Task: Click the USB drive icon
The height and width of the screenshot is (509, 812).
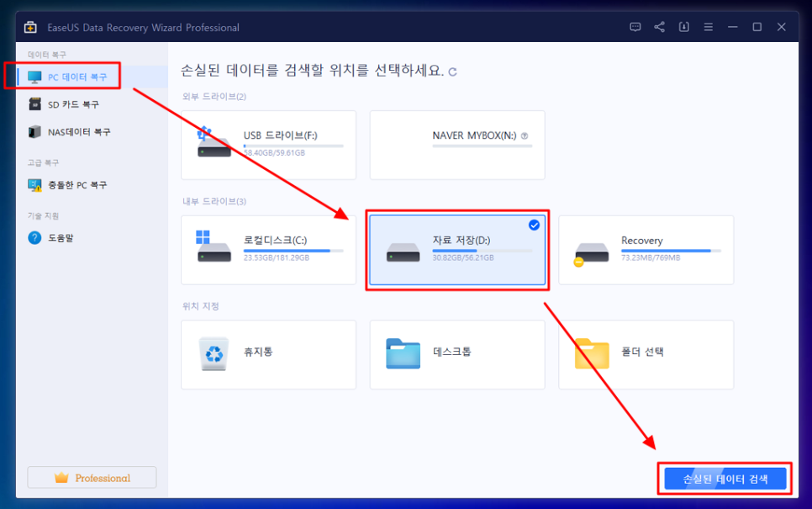Action: coord(214,141)
